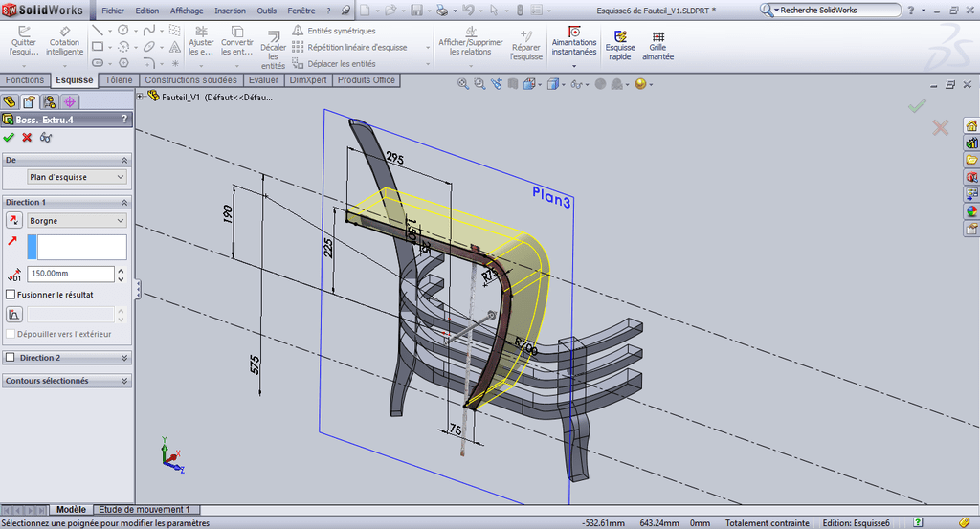Open the Outils menu
980x529 pixels.
point(266,11)
